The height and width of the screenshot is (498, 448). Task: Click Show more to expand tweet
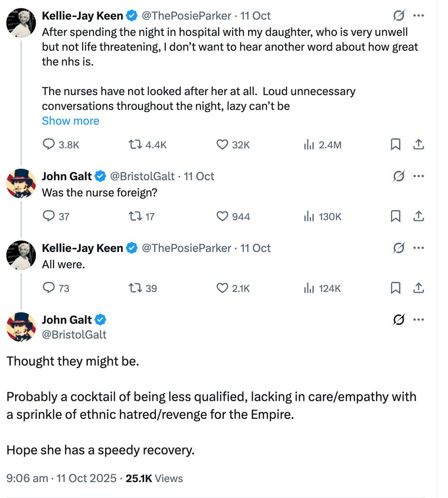click(x=70, y=121)
